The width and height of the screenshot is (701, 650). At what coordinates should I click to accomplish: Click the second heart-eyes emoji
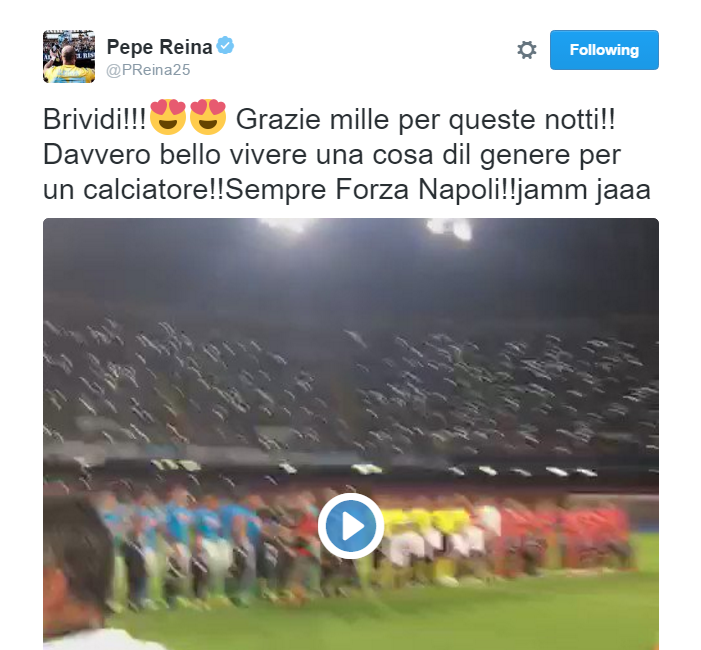pyautogui.click(x=208, y=117)
